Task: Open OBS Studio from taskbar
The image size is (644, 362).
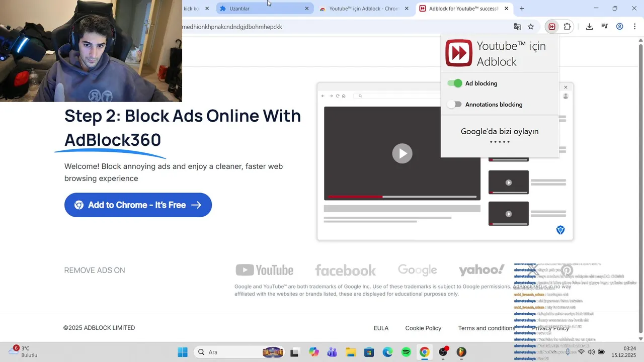Action: (x=443, y=352)
